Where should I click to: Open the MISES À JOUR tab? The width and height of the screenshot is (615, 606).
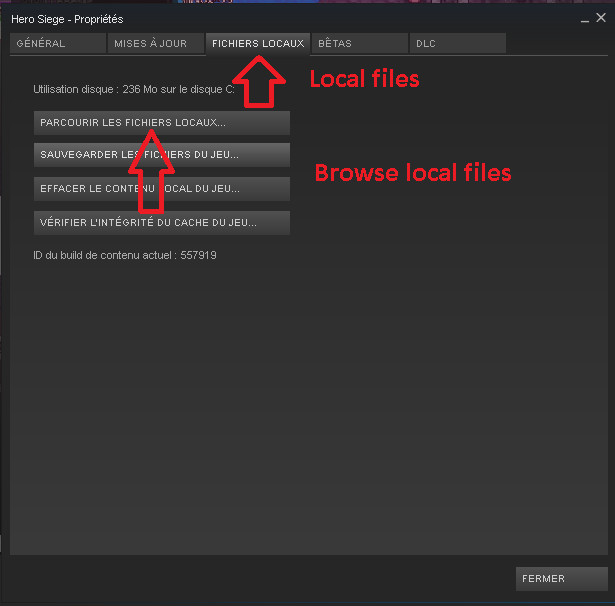pyautogui.click(x=156, y=44)
